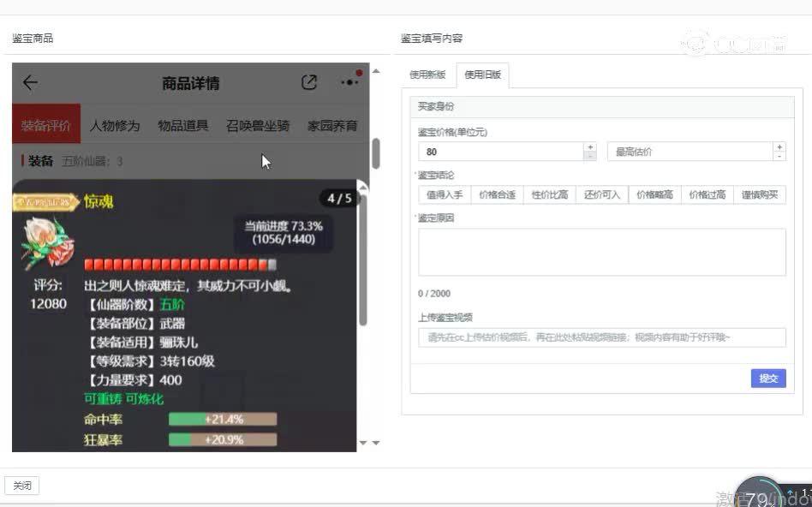Click the 鉴定原因 text area
The width and height of the screenshot is (812, 507).
tap(601, 252)
